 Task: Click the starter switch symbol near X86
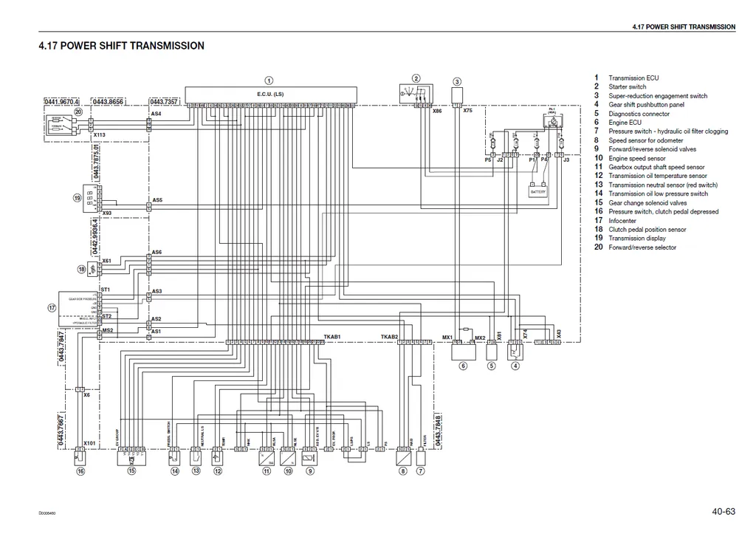[416, 93]
